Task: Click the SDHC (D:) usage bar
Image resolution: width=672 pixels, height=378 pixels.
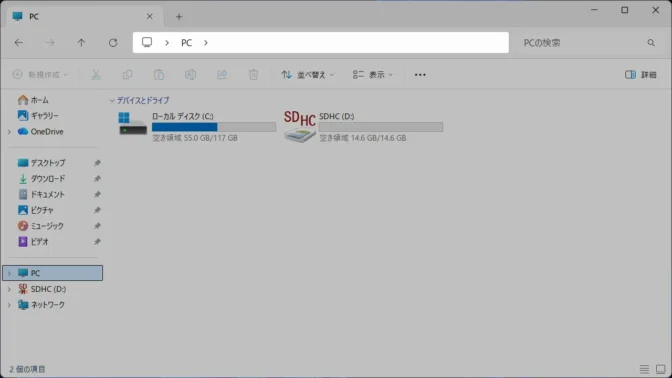Action: pos(381,127)
